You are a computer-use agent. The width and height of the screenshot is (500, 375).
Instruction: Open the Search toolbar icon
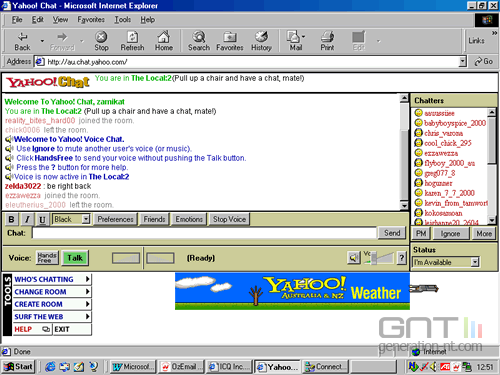pyautogui.click(x=199, y=41)
